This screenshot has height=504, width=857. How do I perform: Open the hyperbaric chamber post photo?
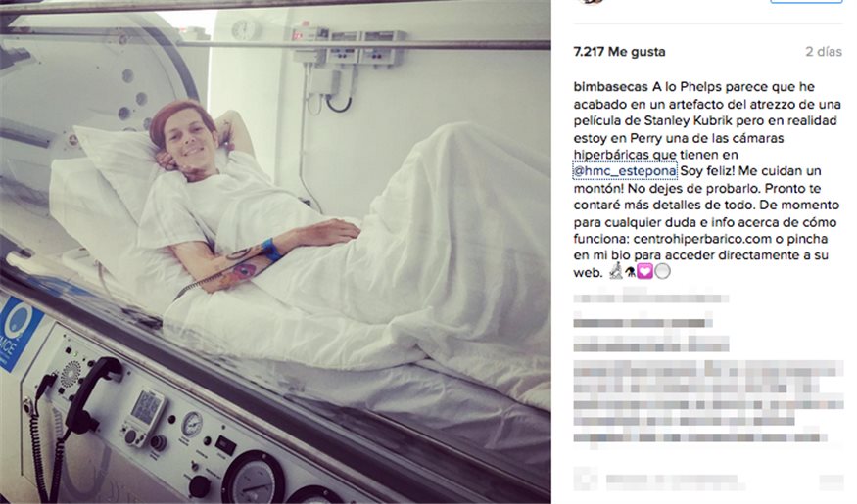(275, 252)
